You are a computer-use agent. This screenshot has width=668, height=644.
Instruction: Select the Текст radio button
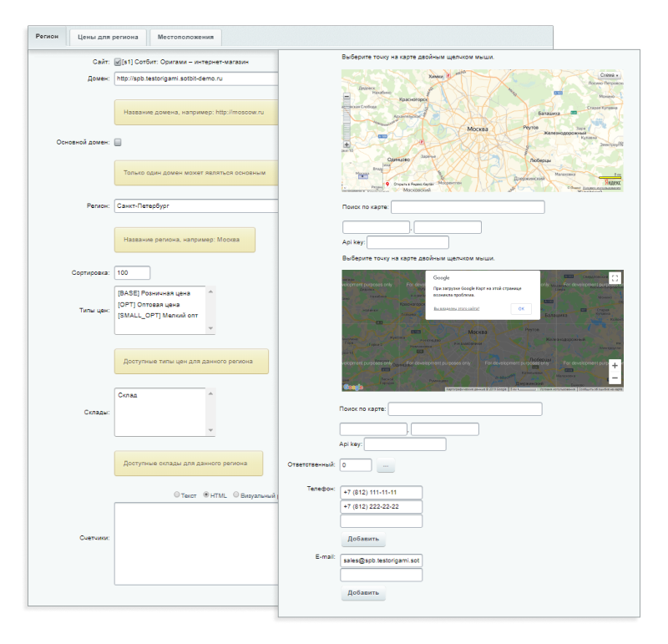pyautogui.click(x=177, y=494)
